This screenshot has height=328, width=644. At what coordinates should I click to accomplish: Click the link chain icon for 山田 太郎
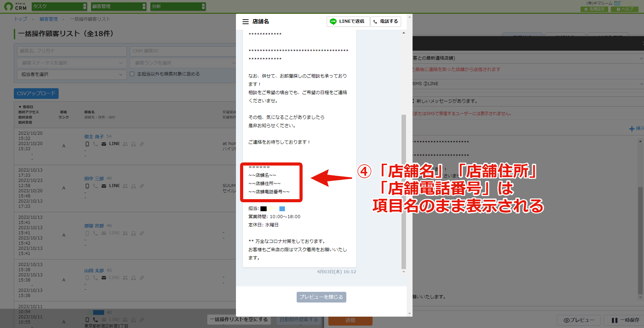tap(142, 278)
